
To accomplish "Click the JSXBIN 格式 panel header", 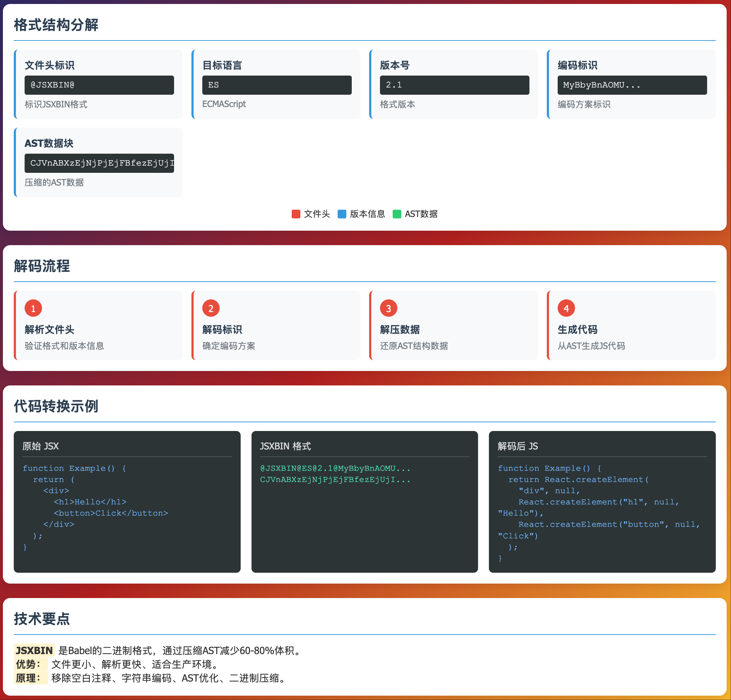I will point(285,446).
